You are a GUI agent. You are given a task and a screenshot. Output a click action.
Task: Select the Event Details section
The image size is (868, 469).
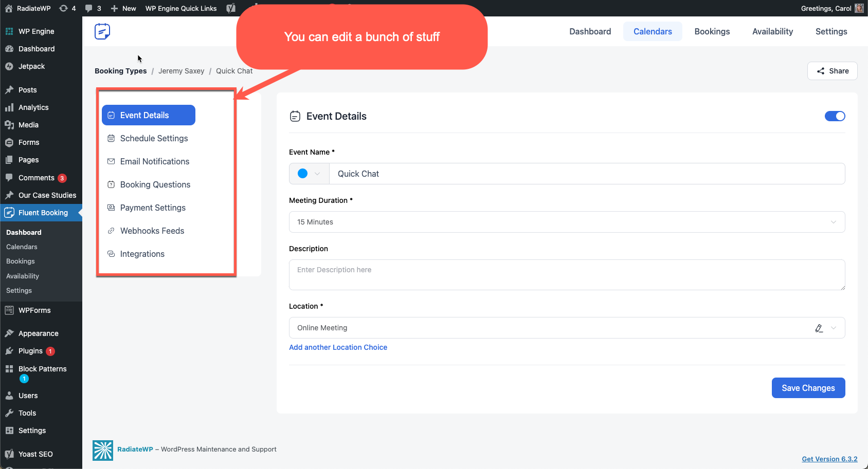[149, 115]
